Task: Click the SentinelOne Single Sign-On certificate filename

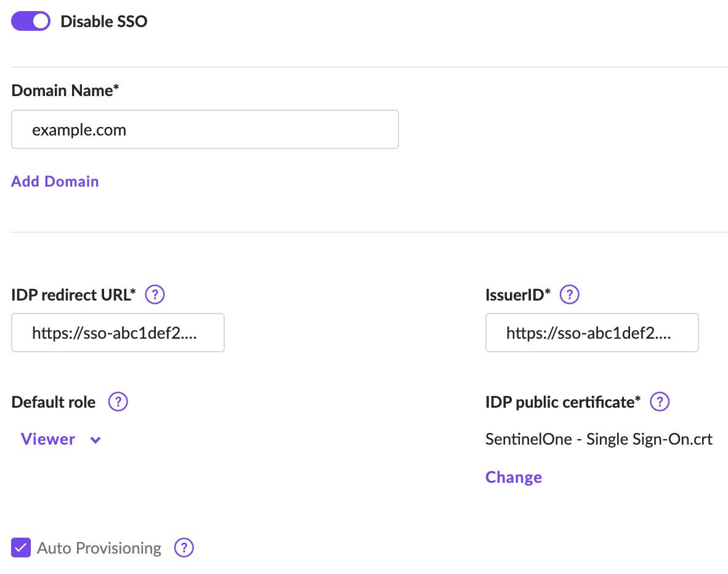Action: [x=598, y=439]
